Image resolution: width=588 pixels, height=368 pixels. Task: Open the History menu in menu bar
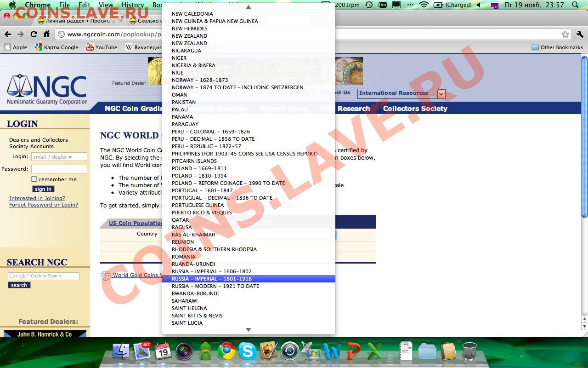(133, 5)
